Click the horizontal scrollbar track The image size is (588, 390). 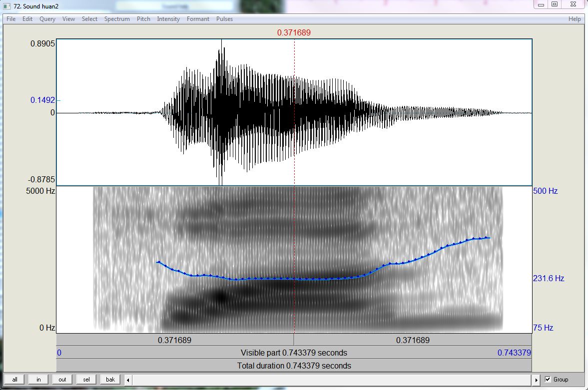(332, 380)
